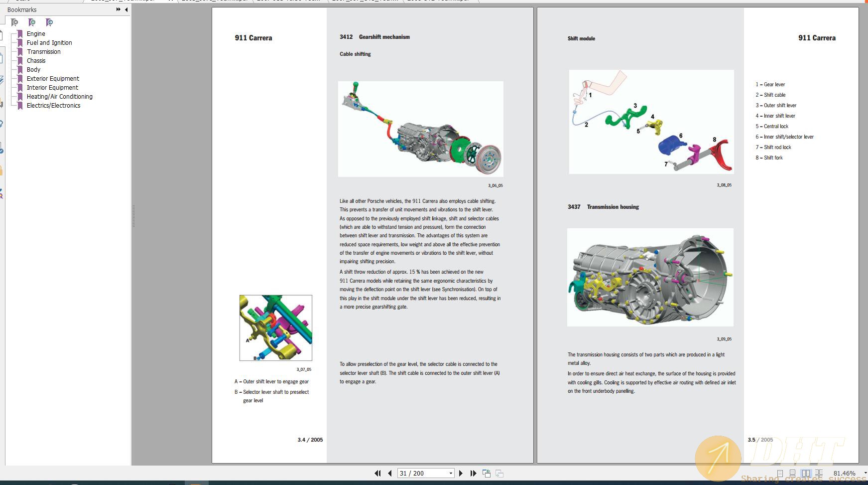Go to the previous page
The image size is (868, 485).
click(389, 473)
